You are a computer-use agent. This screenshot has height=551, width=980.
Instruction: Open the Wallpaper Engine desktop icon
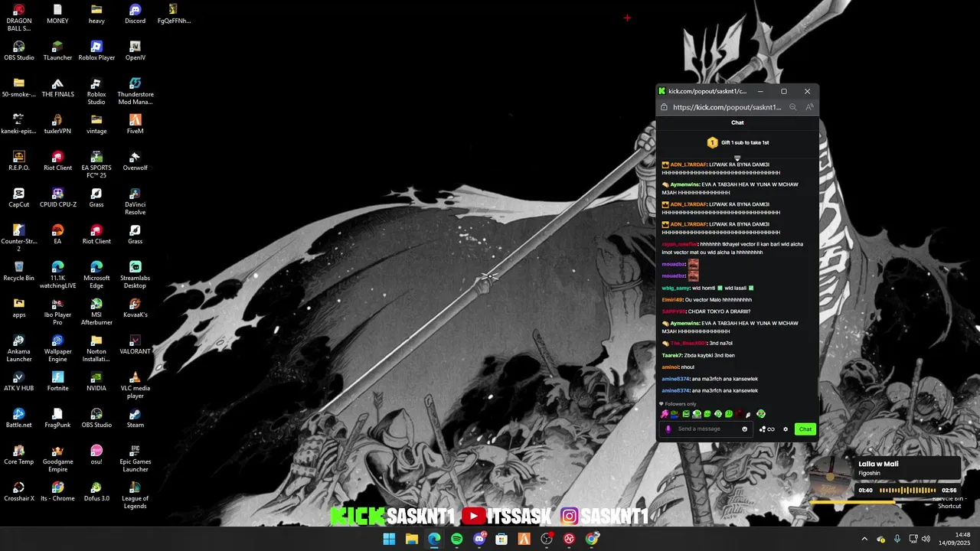(x=57, y=348)
